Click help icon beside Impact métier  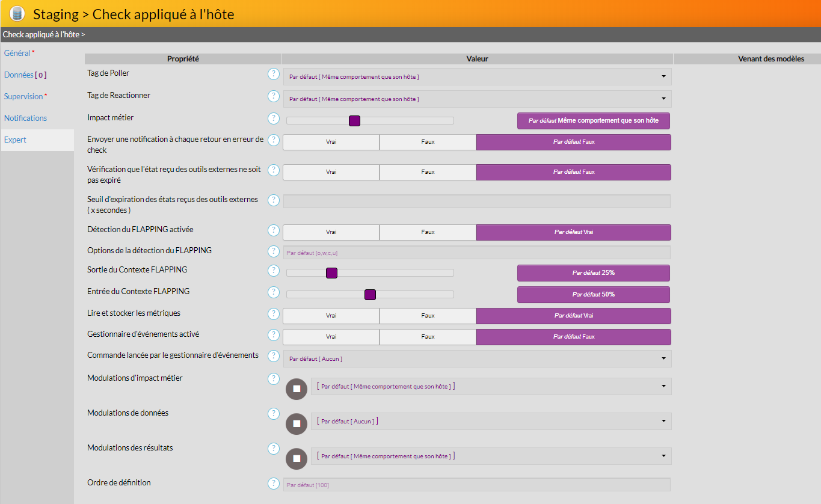click(274, 118)
